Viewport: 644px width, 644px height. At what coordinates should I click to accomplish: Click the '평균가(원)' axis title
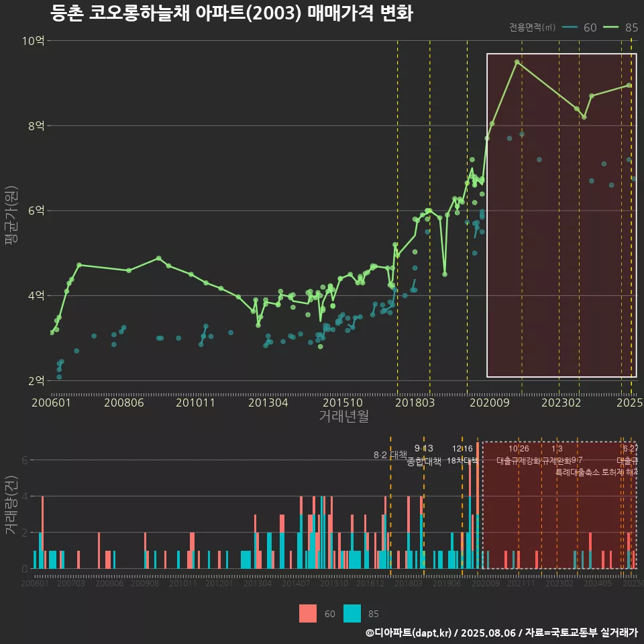(11, 215)
